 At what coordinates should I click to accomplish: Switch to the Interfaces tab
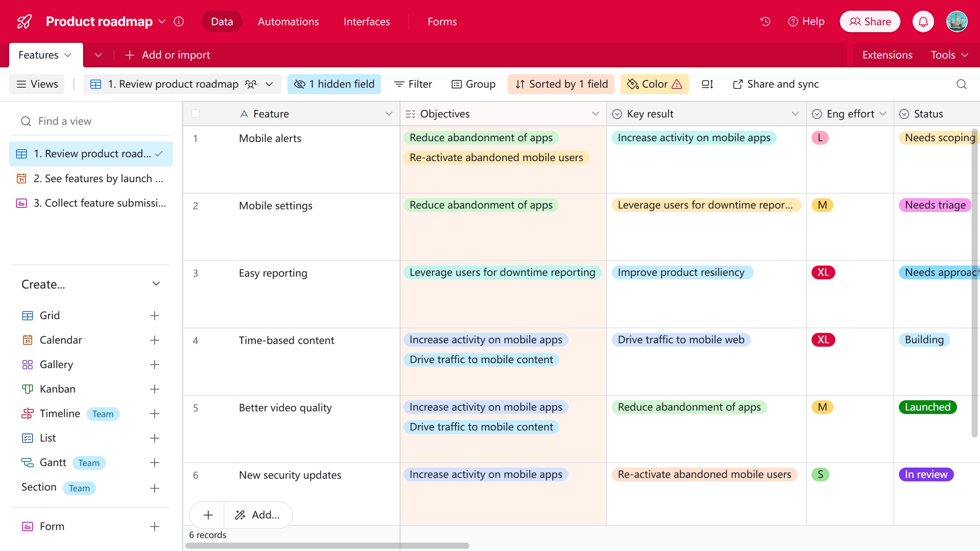pyautogui.click(x=367, y=21)
